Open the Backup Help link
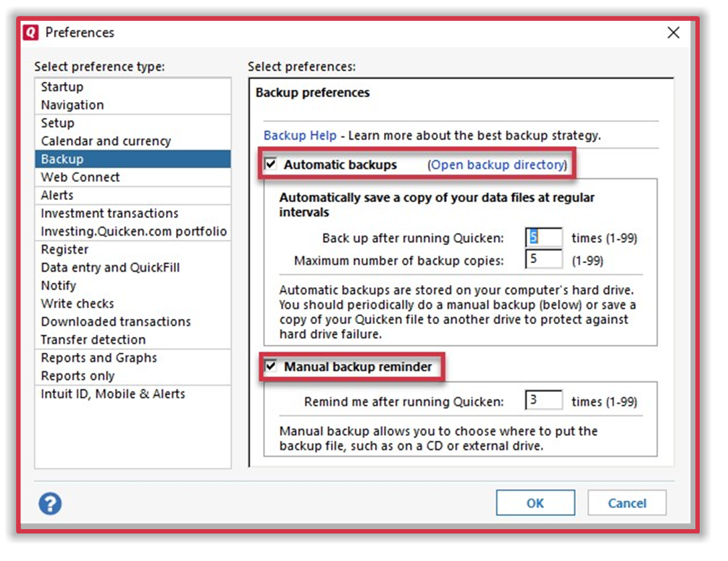 (300, 136)
